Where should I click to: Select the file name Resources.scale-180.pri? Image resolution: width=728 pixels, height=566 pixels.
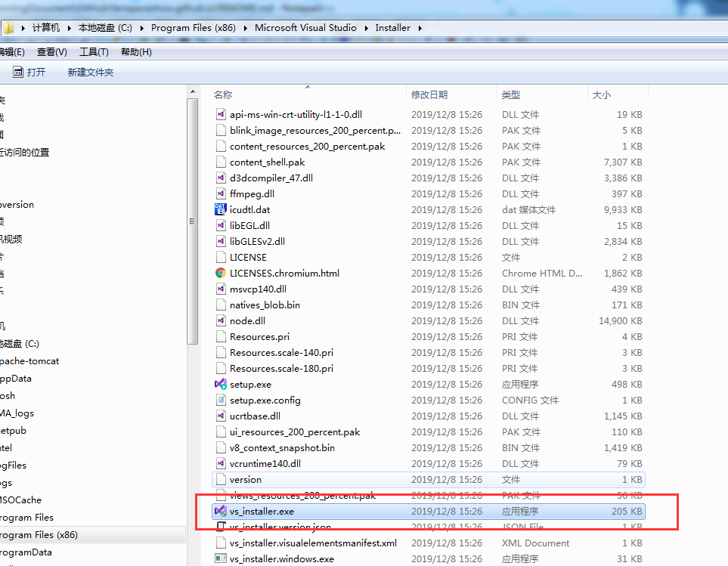(x=281, y=368)
